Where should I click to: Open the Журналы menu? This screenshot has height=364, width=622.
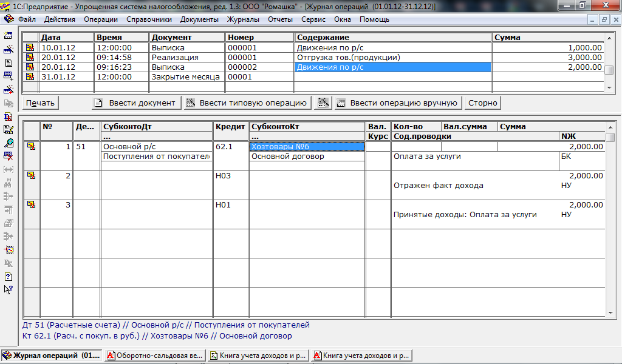point(243,19)
